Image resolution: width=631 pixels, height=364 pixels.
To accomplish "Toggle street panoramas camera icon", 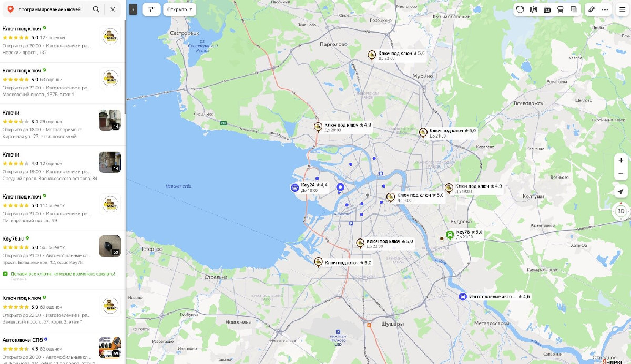I will (x=547, y=9).
